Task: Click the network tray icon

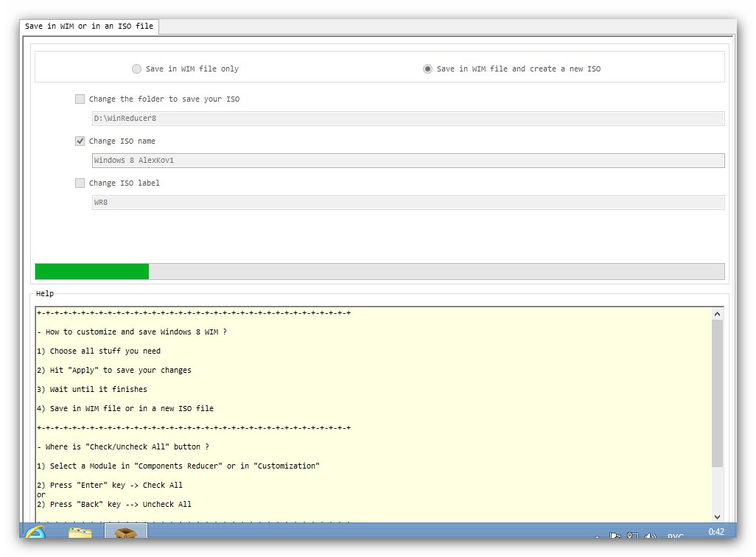Action: [x=632, y=535]
